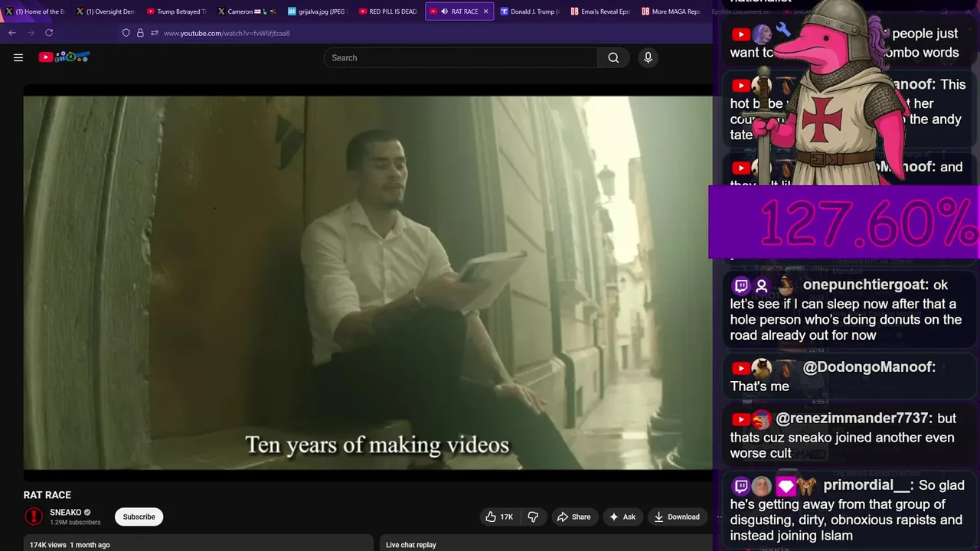980x551 pixels.
Task: Click the username @renezimmander7737 in chat
Action: [854, 419]
